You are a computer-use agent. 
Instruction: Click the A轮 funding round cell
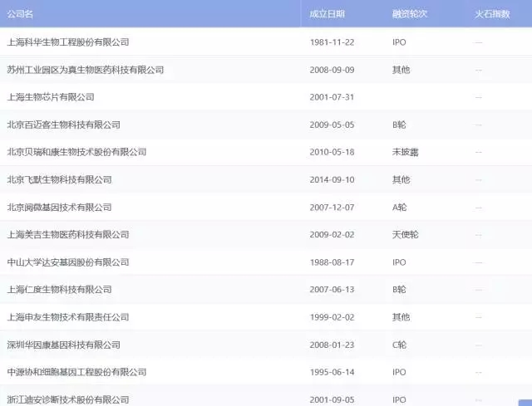[x=399, y=207]
